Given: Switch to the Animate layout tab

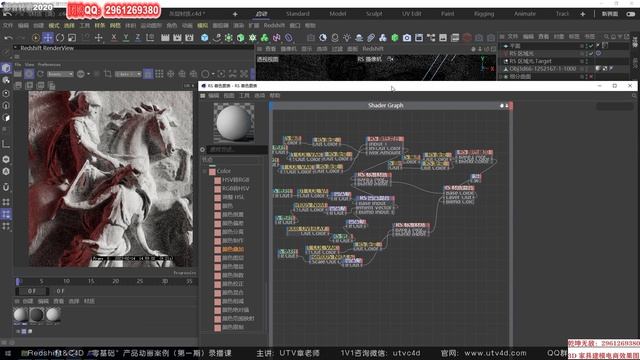Looking at the screenshot, I should click(x=524, y=14).
